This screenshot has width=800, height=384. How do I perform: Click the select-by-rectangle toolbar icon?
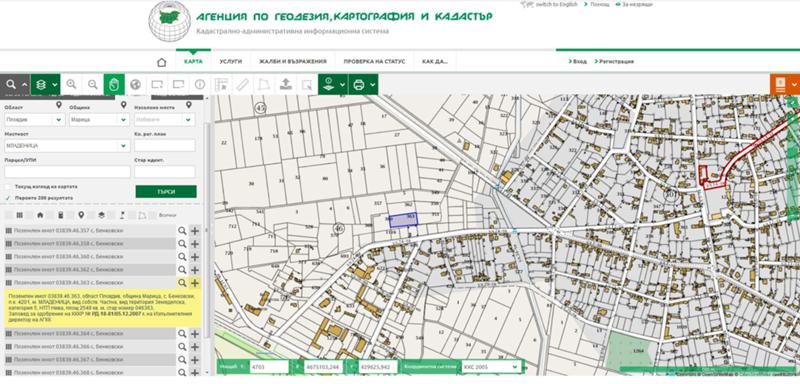(x=307, y=85)
